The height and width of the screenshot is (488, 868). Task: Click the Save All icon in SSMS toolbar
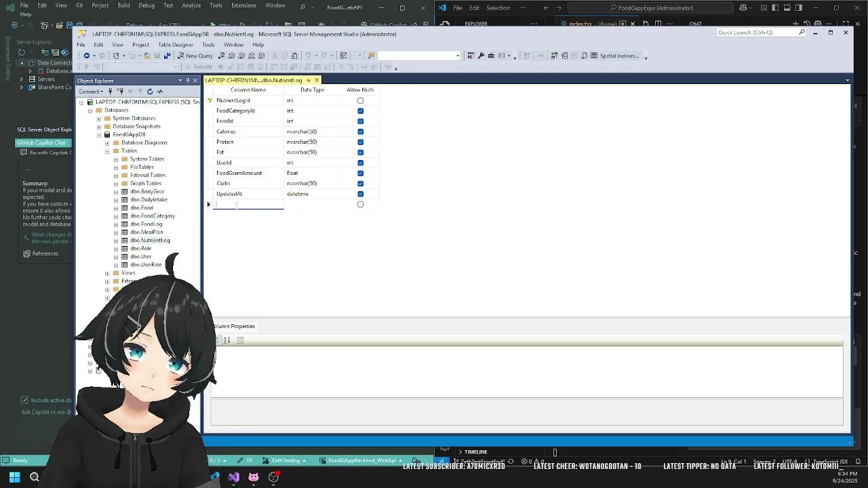tap(167, 56)
